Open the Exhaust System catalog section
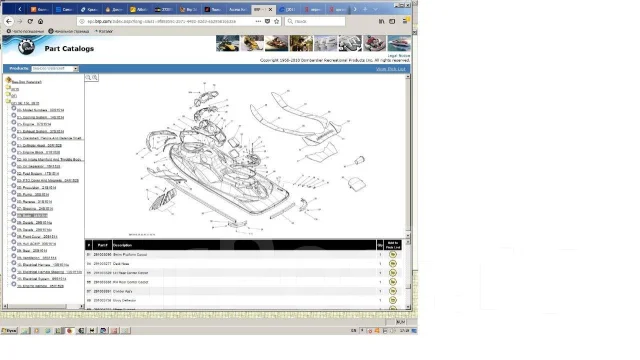 pyautogui.click(x=40, y=131)
